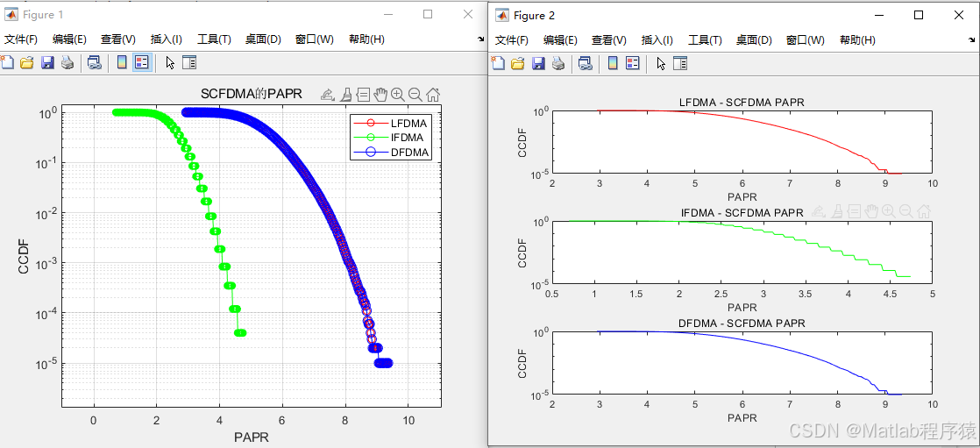Open the 桌面(D) menu in Figure 2

755,40
